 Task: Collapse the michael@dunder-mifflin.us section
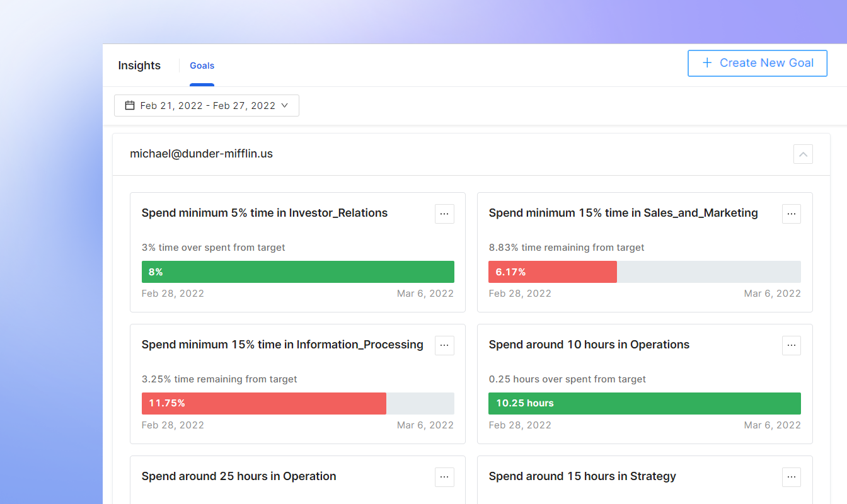803,154
